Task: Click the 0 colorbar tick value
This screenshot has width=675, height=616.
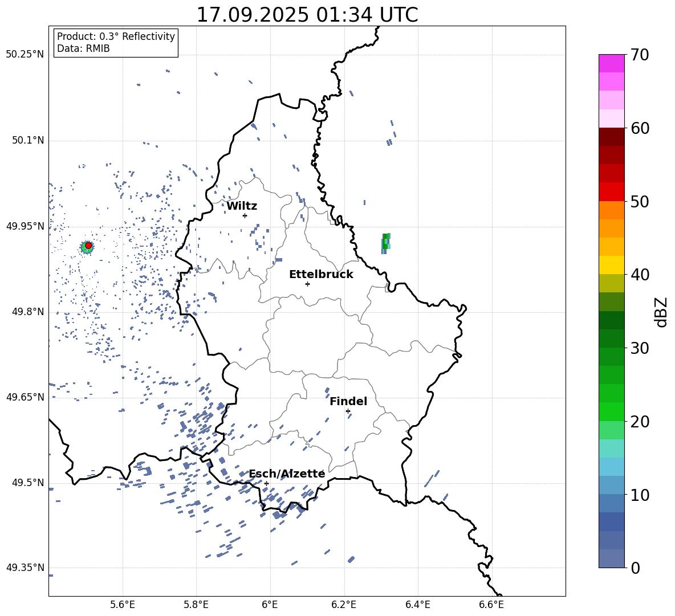Action: click(x=636, y=568)
